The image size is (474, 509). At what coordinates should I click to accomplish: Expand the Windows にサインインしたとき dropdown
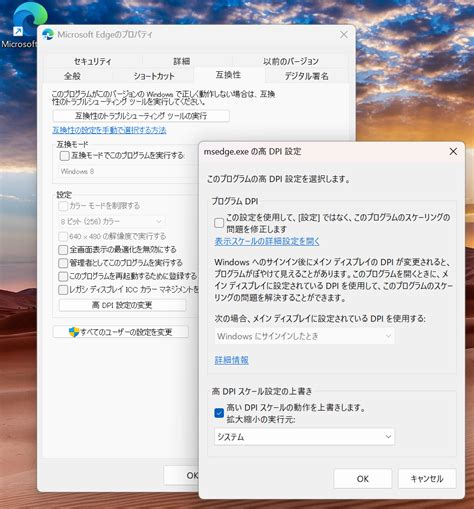click(304, 336)
